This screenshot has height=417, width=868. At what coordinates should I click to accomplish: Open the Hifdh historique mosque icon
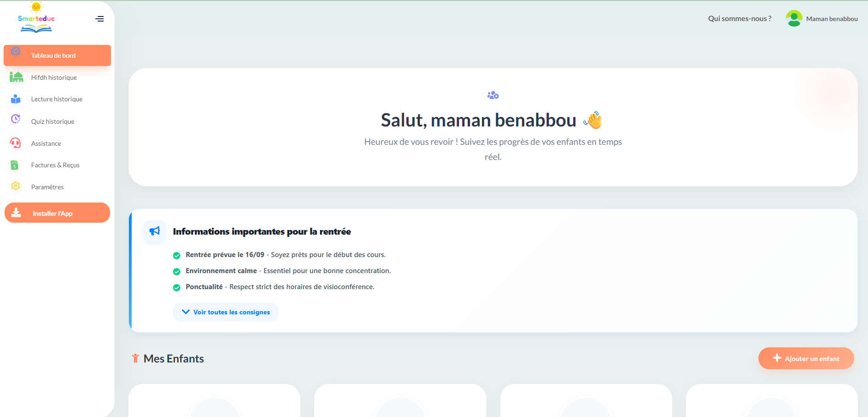click(16, 77)
